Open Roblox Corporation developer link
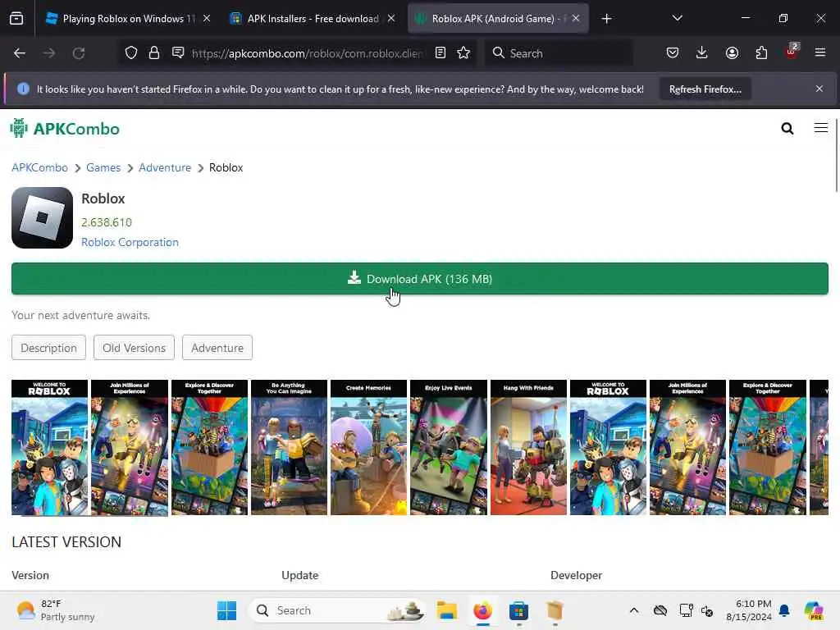The image size is (840, 630). 130,242
